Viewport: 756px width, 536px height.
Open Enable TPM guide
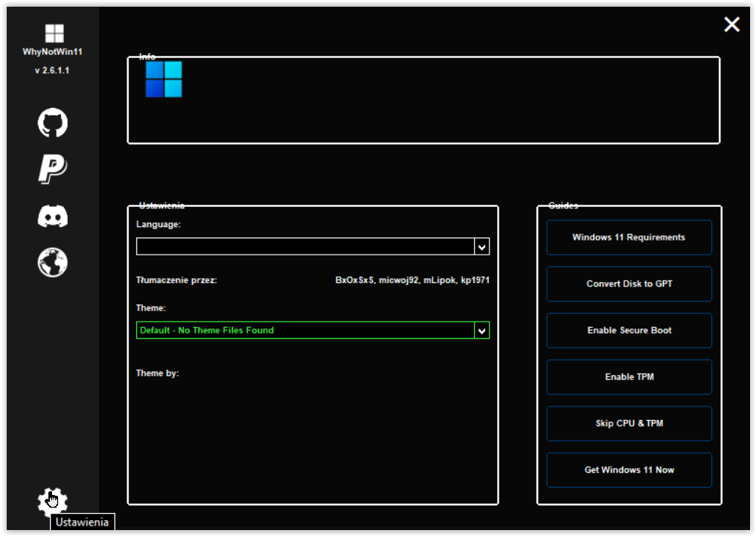(x=629, y=377)
